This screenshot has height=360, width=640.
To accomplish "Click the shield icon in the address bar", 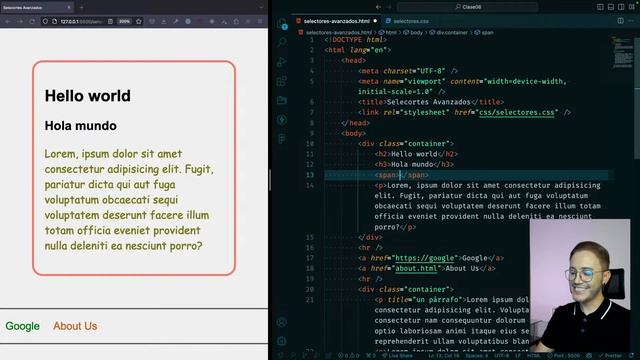I will tap(45, 21).
